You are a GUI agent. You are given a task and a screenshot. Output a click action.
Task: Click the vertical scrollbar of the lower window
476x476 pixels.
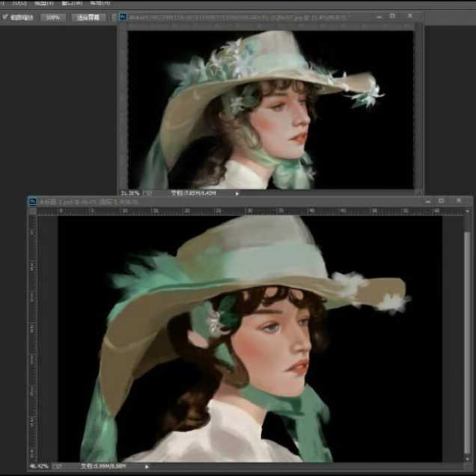pos(467,343)
